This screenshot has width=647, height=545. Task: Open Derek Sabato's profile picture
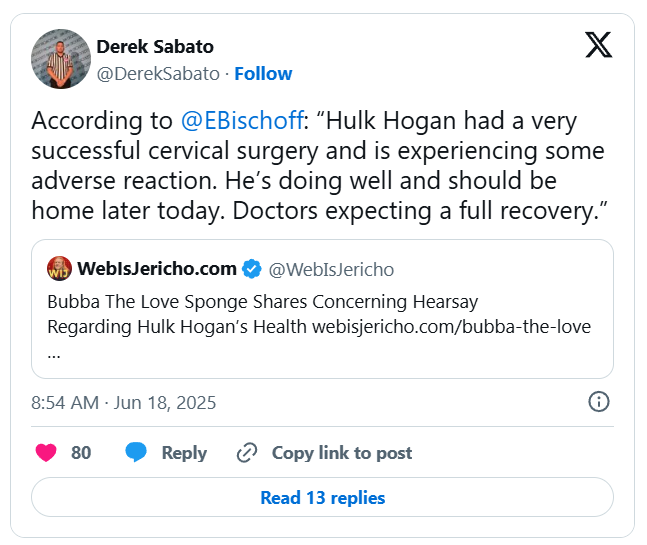(x=61, y=59)
